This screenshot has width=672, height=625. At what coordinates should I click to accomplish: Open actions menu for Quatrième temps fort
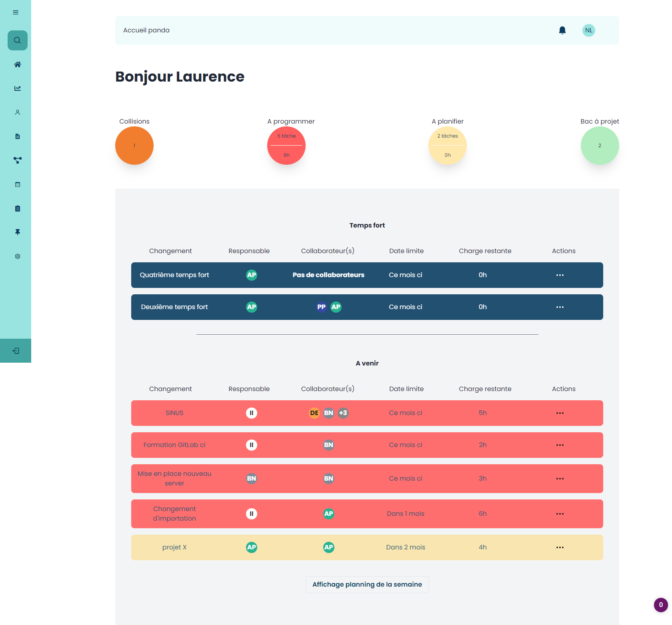(560, 275)
